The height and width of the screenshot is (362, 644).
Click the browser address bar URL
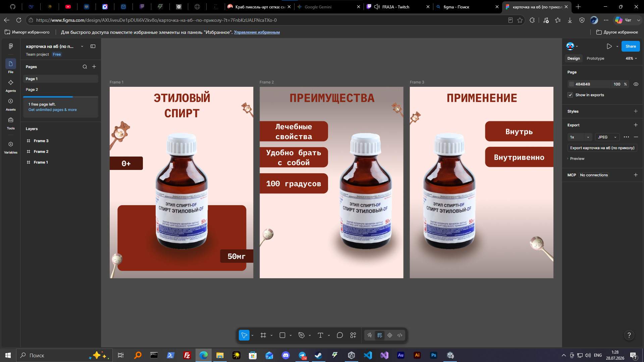156,20
